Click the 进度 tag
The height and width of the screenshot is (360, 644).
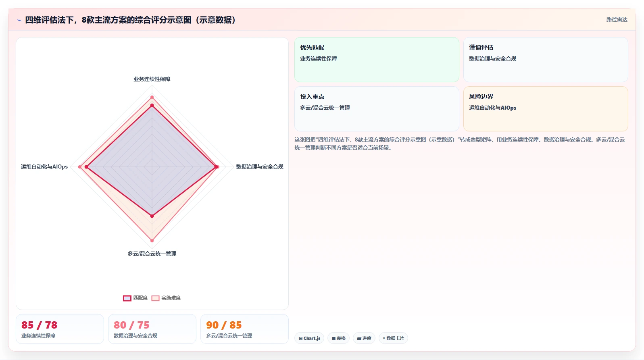point(364,338)
